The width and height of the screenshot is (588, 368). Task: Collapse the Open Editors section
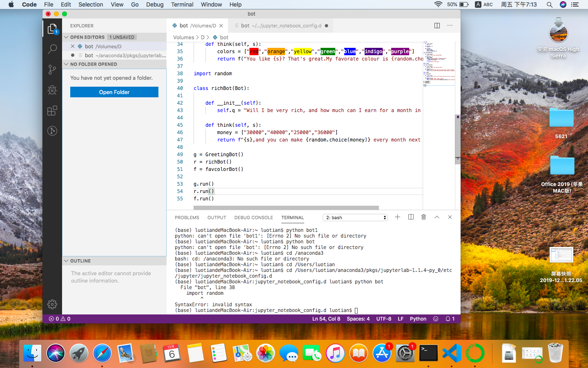[114, 37]
